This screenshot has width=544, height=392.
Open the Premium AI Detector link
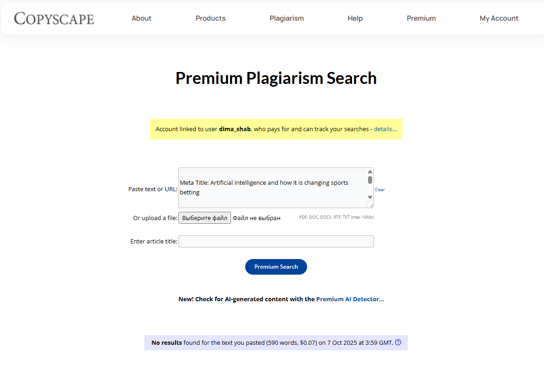point(350,299)
